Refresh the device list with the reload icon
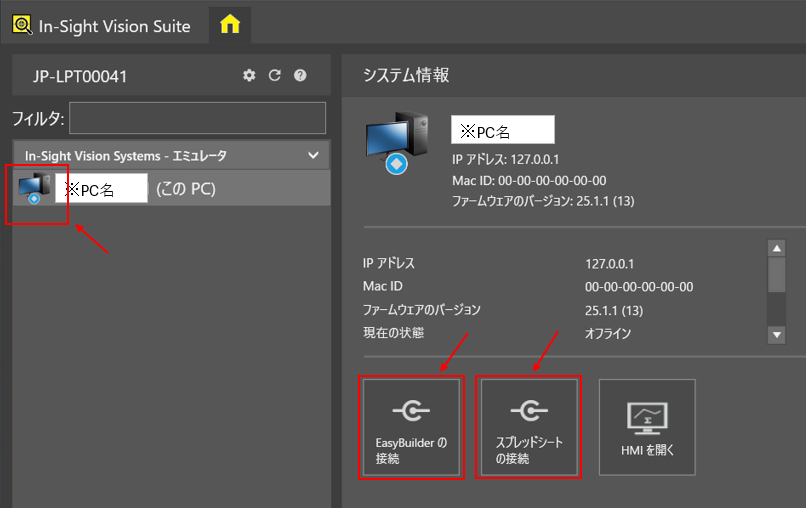 [x=275, y=76]
